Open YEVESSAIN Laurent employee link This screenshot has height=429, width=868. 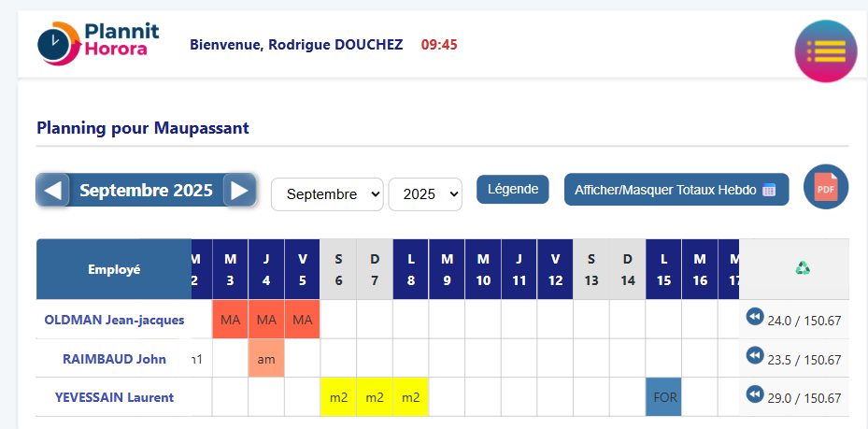click(114, 397)
